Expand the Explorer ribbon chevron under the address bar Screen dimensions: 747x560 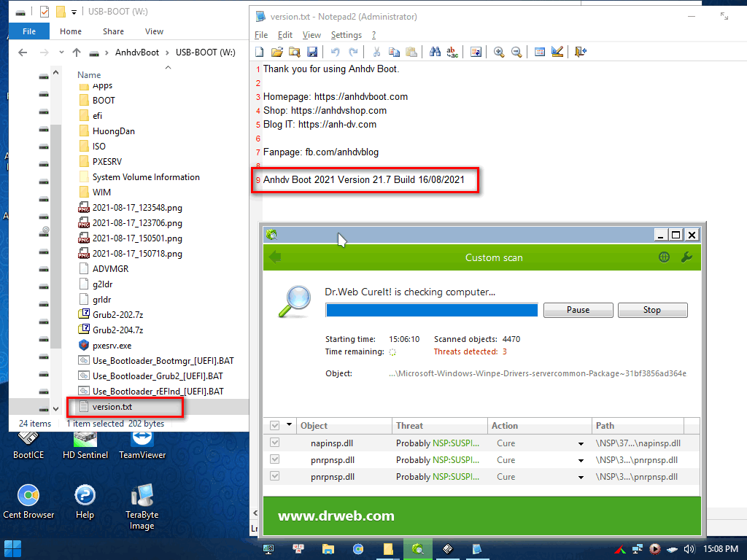tap(169, 68)
